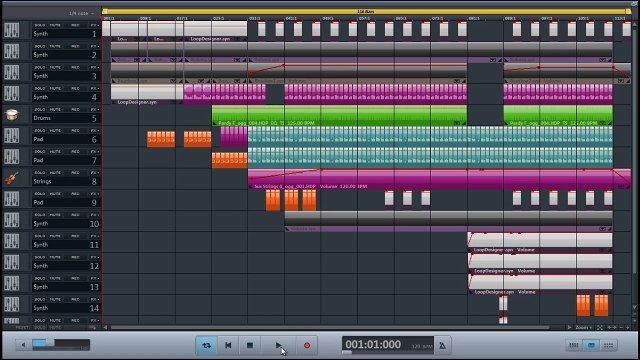Arm recording on Pad track 7
The width and height of the screenshot is (640, 360).
point(75,151)
